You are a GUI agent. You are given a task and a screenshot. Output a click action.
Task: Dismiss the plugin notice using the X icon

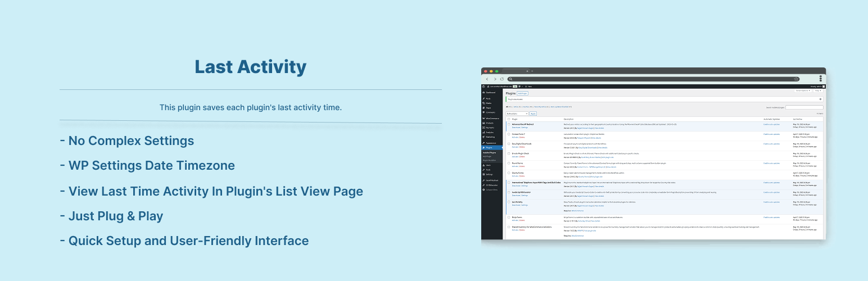click(x=821, y=99)
